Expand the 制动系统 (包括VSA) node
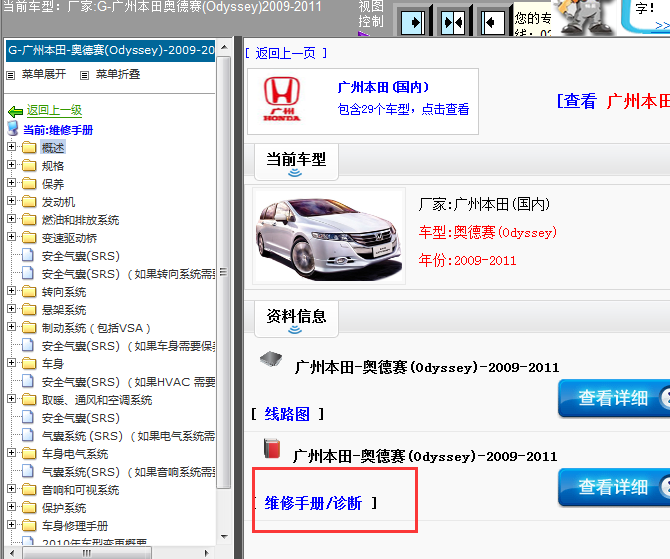The height and width of the screenshot is (559, 670). [12, 327]
